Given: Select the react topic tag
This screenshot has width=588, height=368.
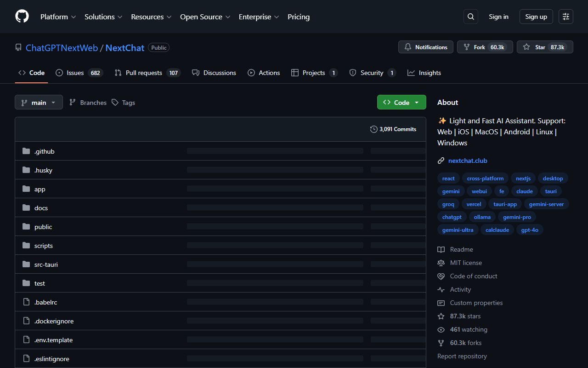Looking at the screenshot, I should [448, 178].
